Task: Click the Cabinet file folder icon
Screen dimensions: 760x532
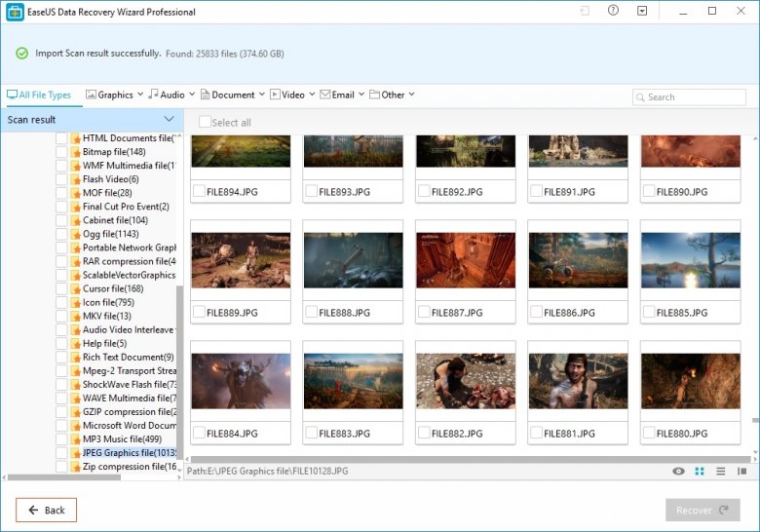Action: click(x=75, y=220)
